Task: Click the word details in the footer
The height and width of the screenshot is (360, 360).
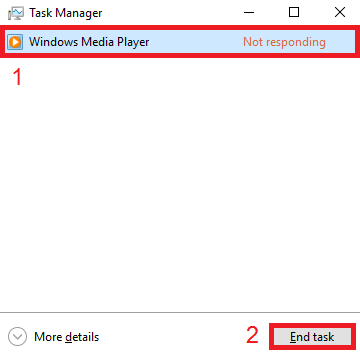Action: tap(82, 337)
